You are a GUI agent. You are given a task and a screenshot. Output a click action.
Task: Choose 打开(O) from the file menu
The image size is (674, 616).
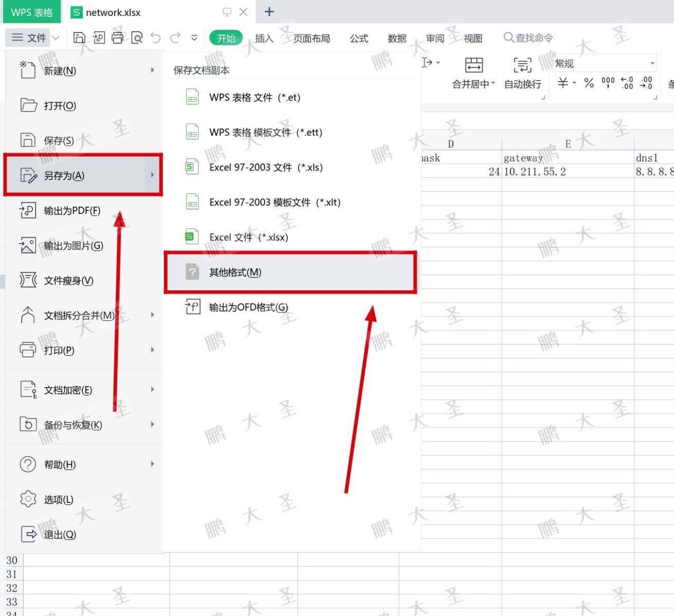click(x=83, y=105)
